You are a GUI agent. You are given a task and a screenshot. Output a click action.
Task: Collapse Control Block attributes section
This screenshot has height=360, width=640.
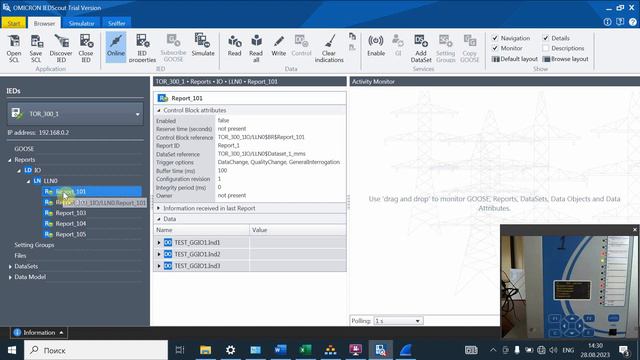point(159,110)
